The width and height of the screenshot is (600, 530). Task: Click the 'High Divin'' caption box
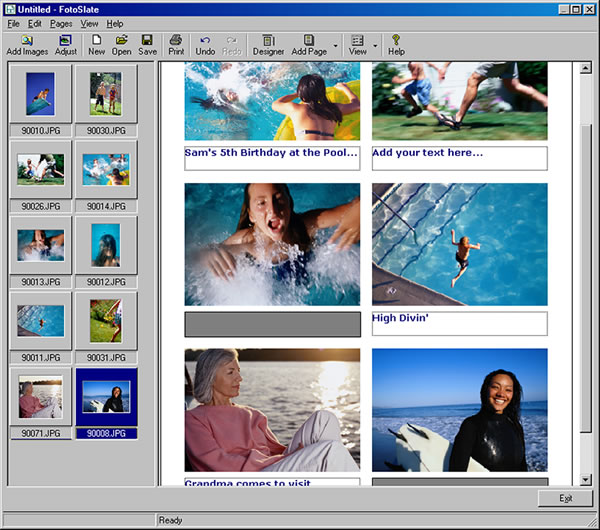[x=460, y=324]
